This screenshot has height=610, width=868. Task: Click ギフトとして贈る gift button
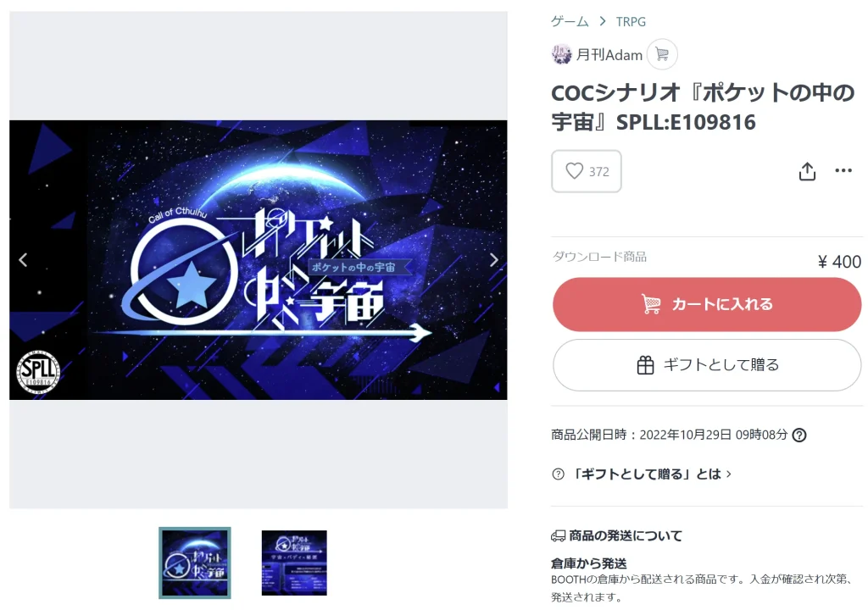707,365
